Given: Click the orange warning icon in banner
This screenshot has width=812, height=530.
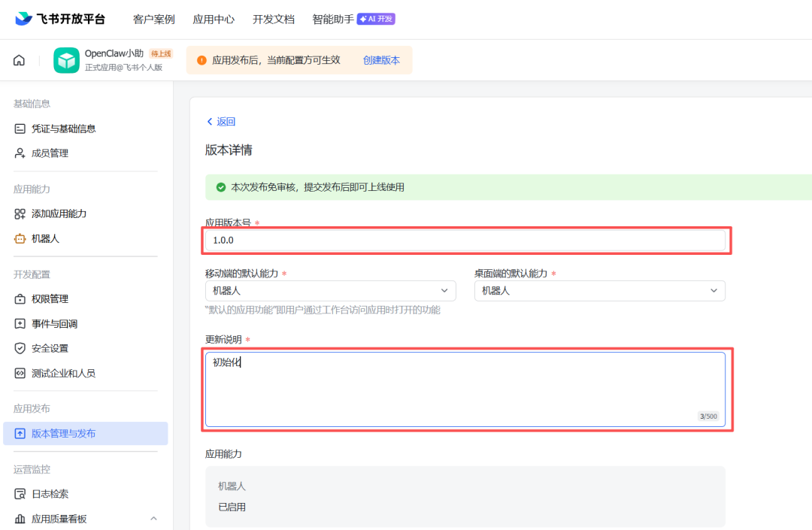Looking at the screenshot, I should (202, 61).
